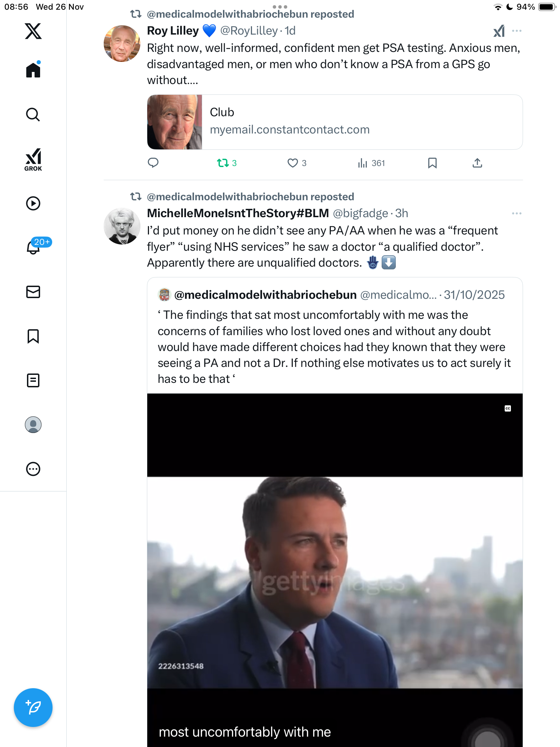
Task: Open the Search page
Action: [x=33, y=115]
